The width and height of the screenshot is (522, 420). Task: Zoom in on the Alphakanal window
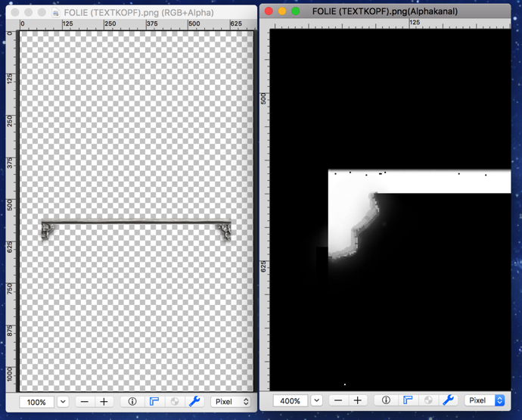click(x=358, y=400)
